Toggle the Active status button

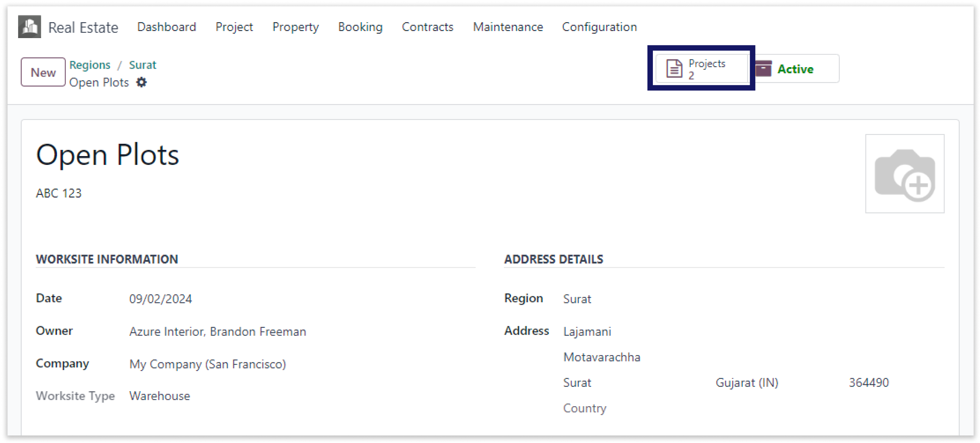(x=795, y=69)
